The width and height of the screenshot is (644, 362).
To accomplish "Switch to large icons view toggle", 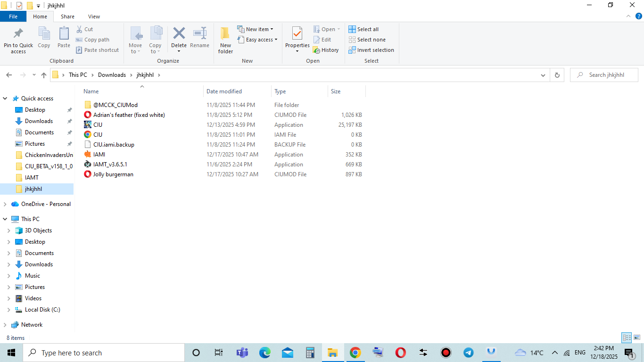I will 637,337.
